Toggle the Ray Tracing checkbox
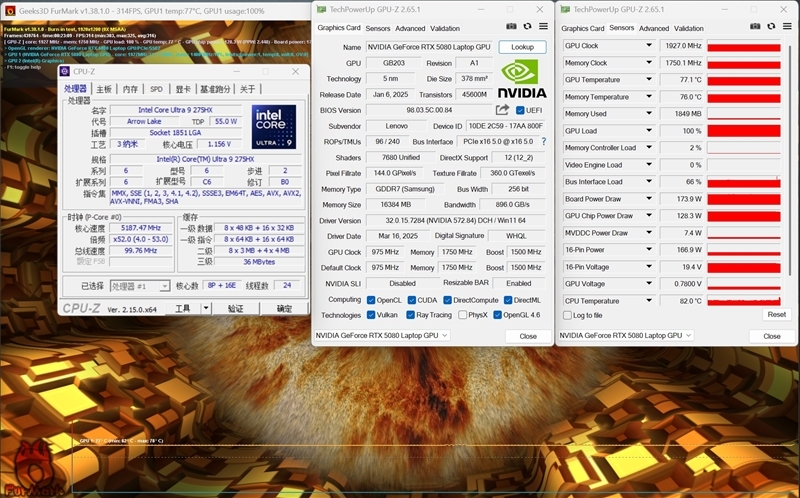The image size is (800, 498). pyautogui.click(x=410, y=315)
